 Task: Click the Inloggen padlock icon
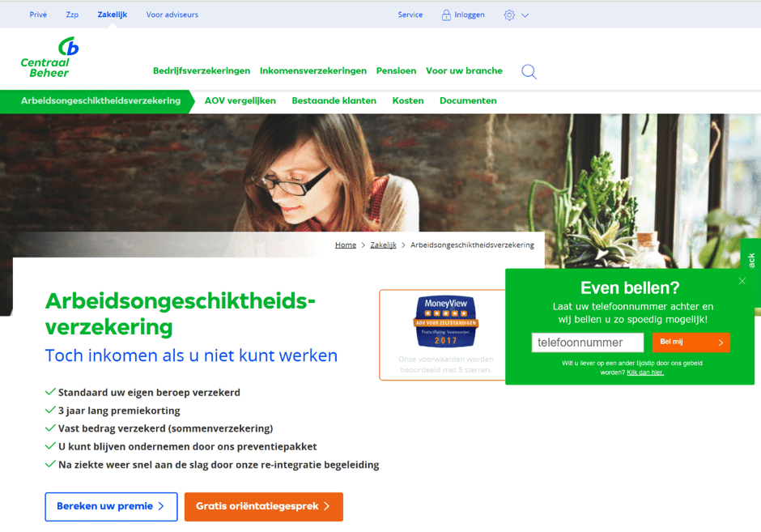click(x=446, y=15)
